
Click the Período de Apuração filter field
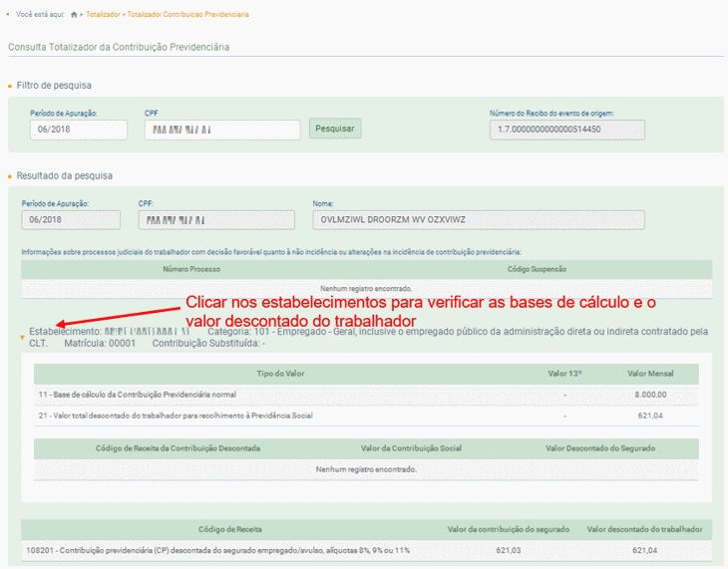coord(78,130)
